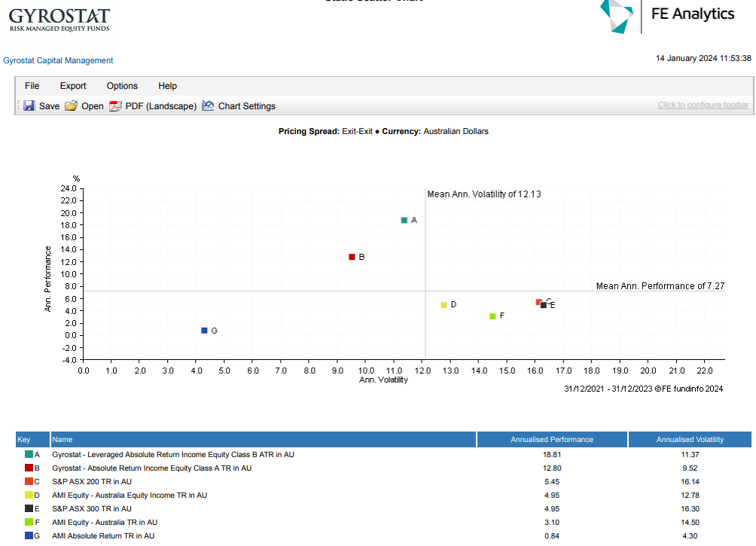Screen dimensions: 756x546
Task: Click the Chart Settings graph icon
Action: tap(208, 105)
